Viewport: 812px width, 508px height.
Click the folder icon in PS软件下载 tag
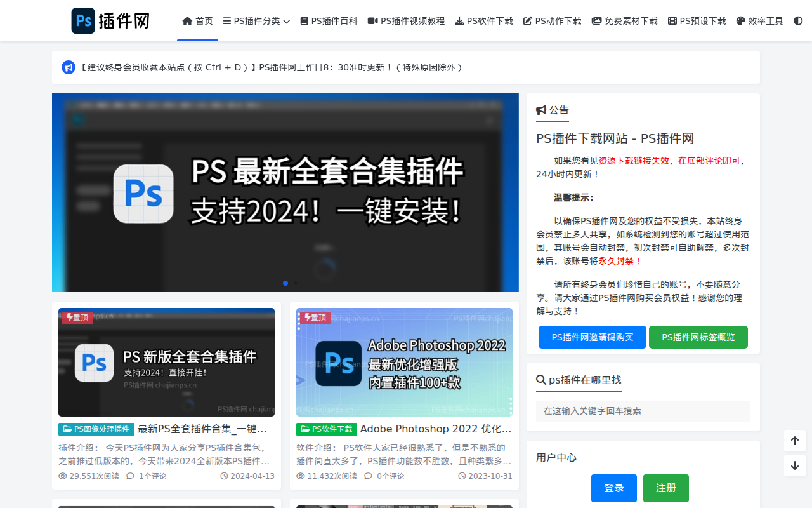tap(305, 429)
